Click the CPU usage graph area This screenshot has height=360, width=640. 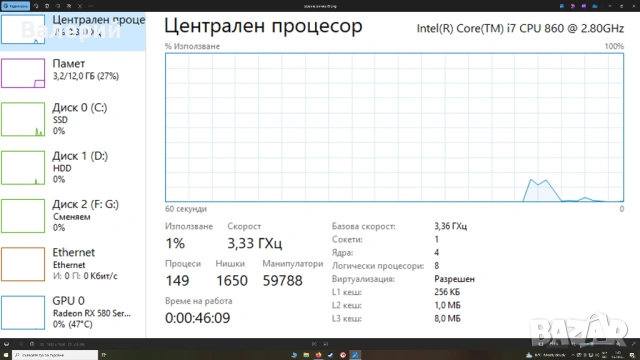pos(394,127)
